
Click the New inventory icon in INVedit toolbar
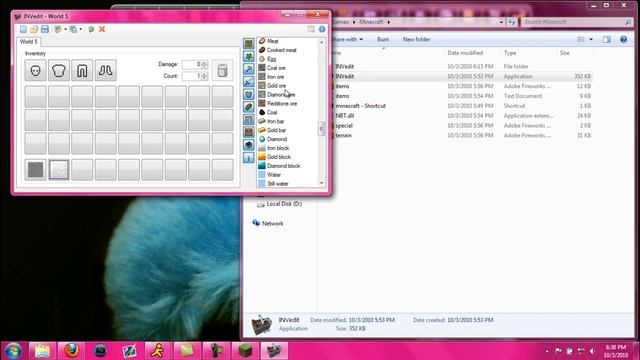(23, 29)
